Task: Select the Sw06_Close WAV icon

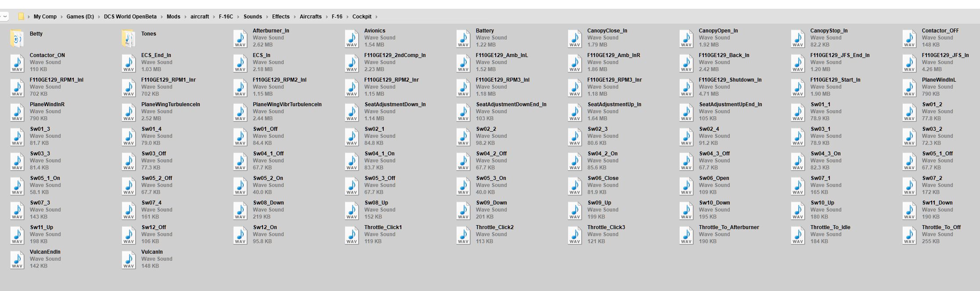Action: click(575, 186)
